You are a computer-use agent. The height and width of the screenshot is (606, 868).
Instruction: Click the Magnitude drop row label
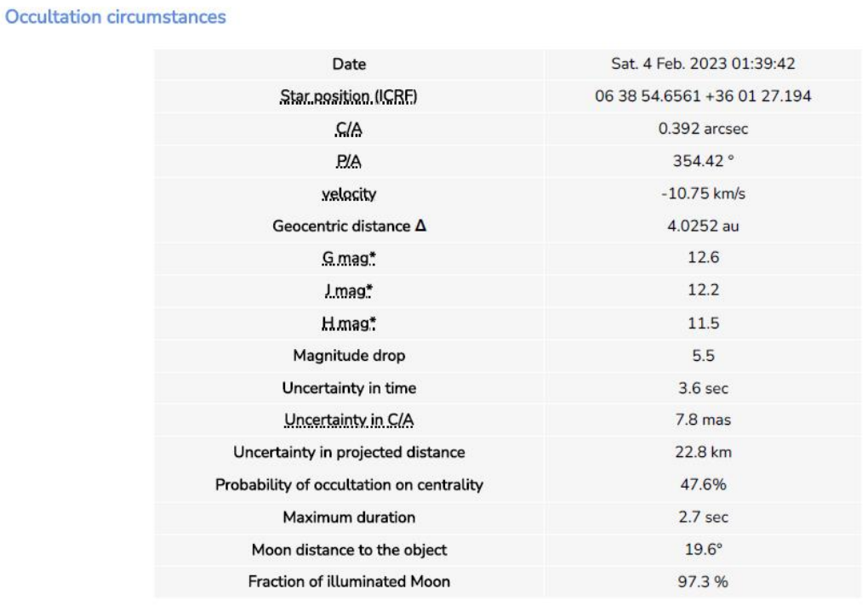349,355
